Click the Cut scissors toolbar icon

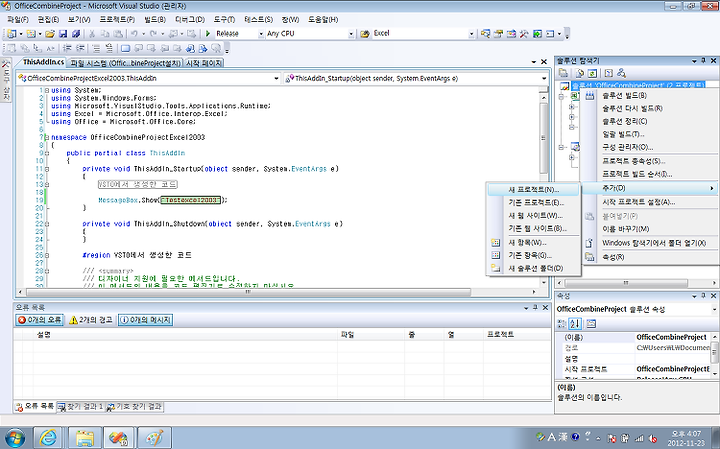(x=91, y=34)
